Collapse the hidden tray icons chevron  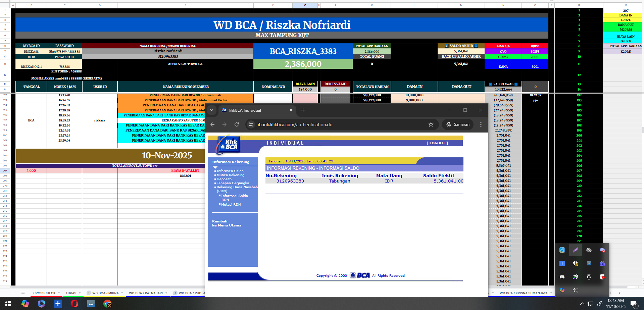click(582, 304)
